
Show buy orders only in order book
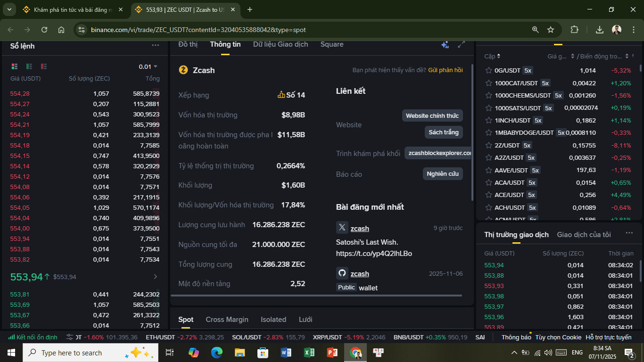click(x=29, y=66)
